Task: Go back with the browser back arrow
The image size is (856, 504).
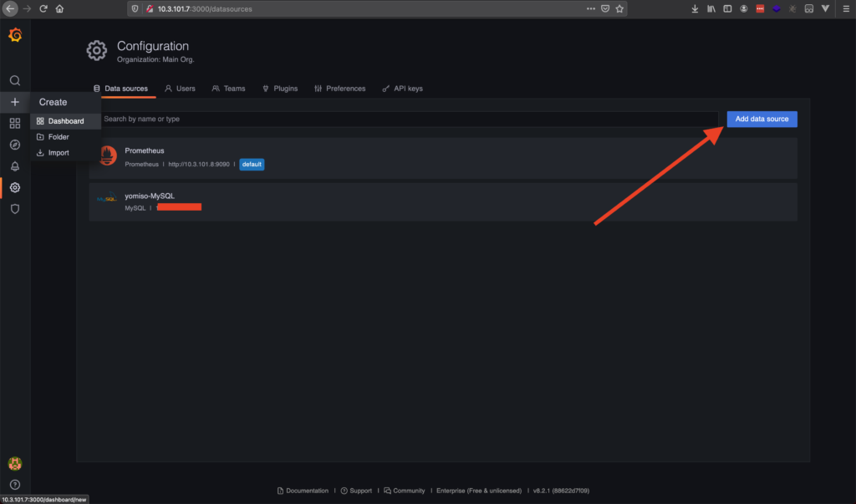Action: (x=10, y=8)
